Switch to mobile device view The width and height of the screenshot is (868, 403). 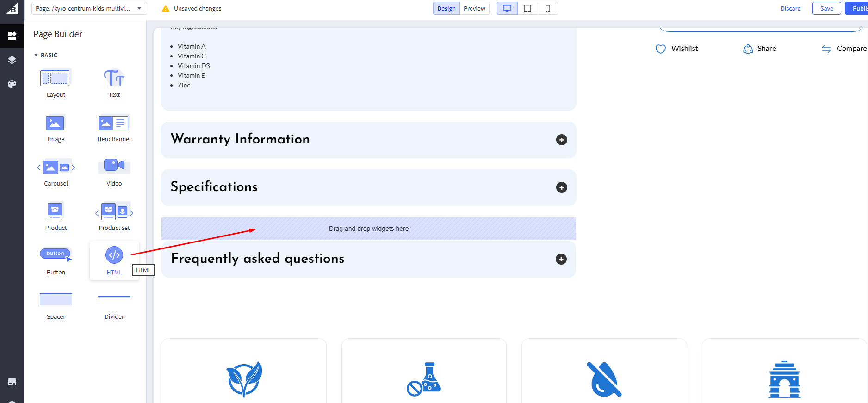pyautogui.click(x=547, y=8)
